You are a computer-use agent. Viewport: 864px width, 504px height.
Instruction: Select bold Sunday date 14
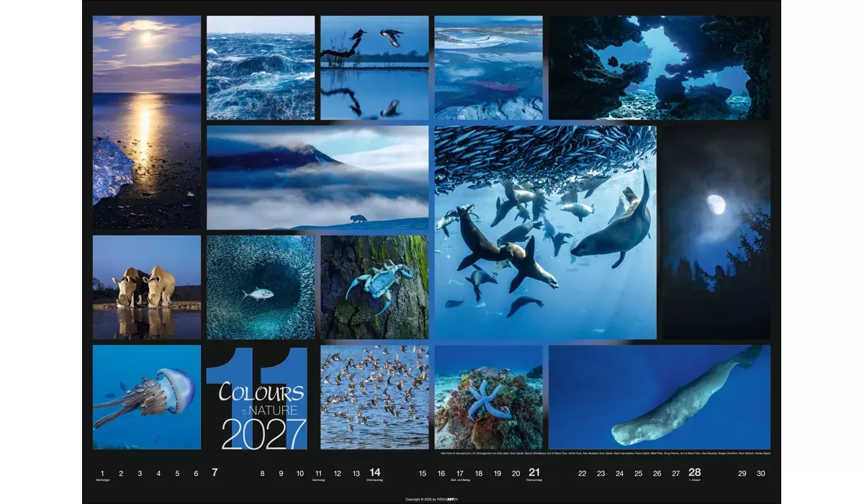[375, 472]
